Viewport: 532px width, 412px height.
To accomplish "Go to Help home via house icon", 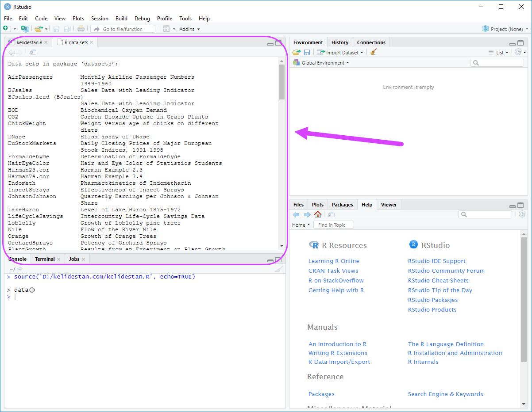I will (318, 214).
